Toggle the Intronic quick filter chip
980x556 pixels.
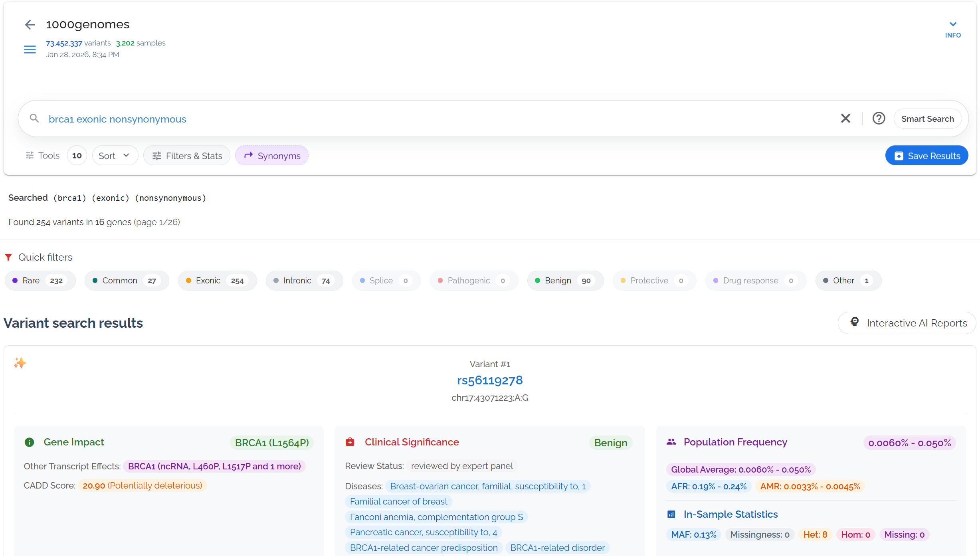(x=304, y=281)
